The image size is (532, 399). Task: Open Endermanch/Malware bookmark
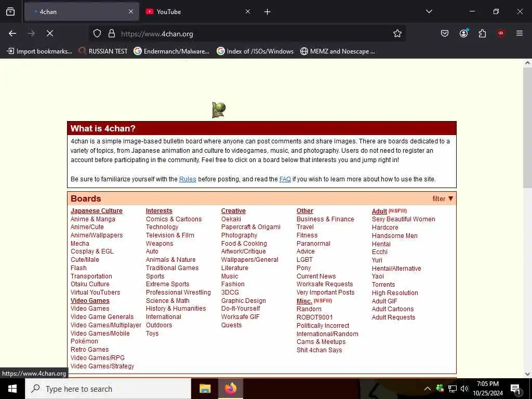coord(171,51)
